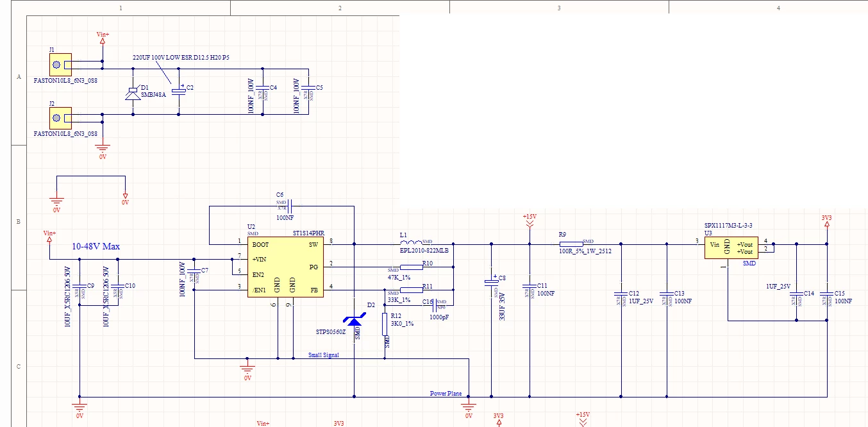Select the C8 polarized capacitor symbol
Viewport: 868px width, 427px height.
point(491,282)
